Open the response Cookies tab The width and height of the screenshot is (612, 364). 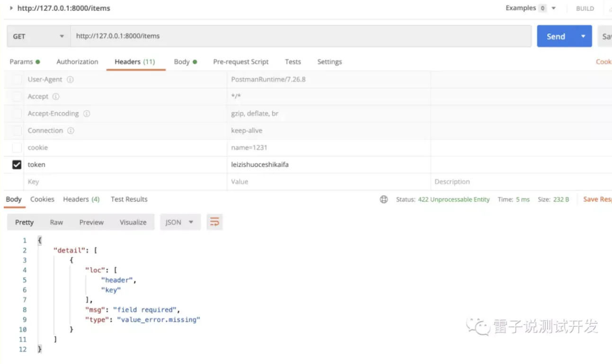[x=42, y=199]
